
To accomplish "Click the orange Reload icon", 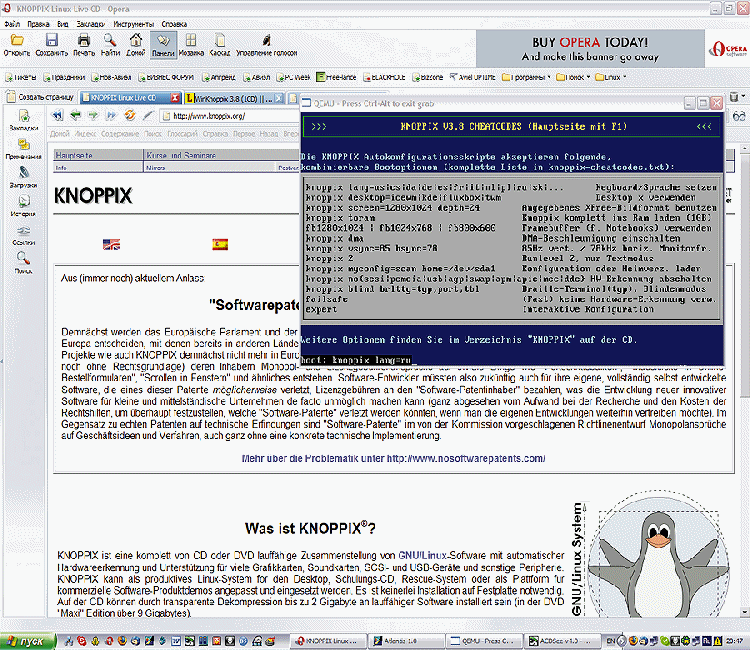I will (130, 115).
